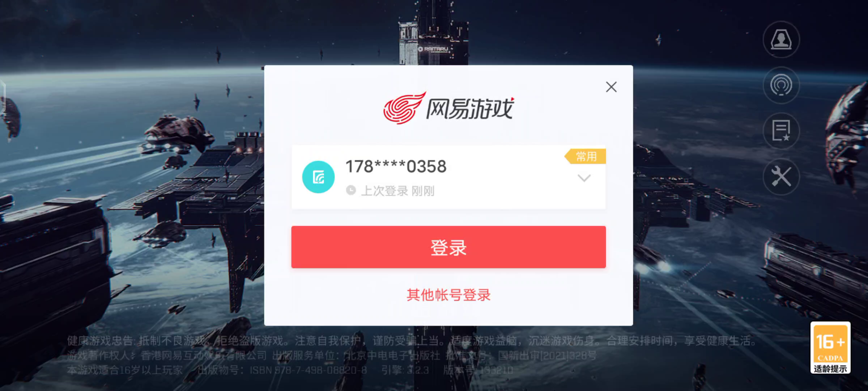The width and height of the screenshot is (868, 391).
Task: Click the 上次登录 刚刚 text
Action: [398, 191]
